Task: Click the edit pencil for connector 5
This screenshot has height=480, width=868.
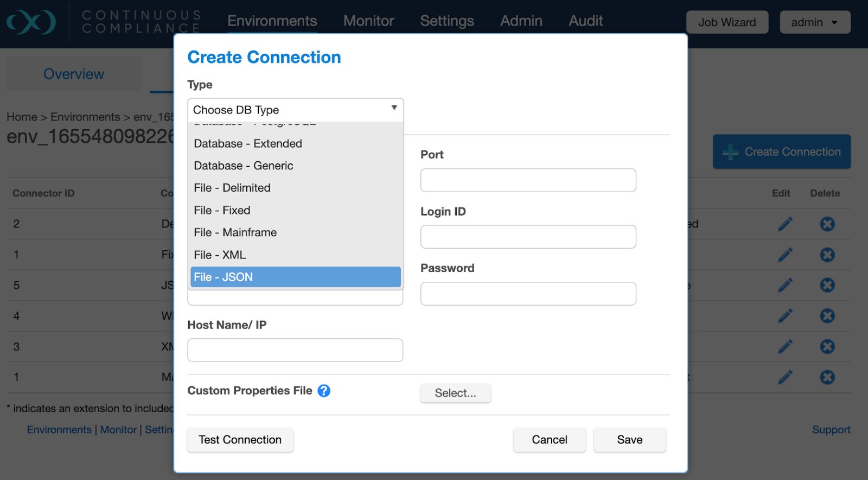Action: pyautogui.click(x=785, y=285)
